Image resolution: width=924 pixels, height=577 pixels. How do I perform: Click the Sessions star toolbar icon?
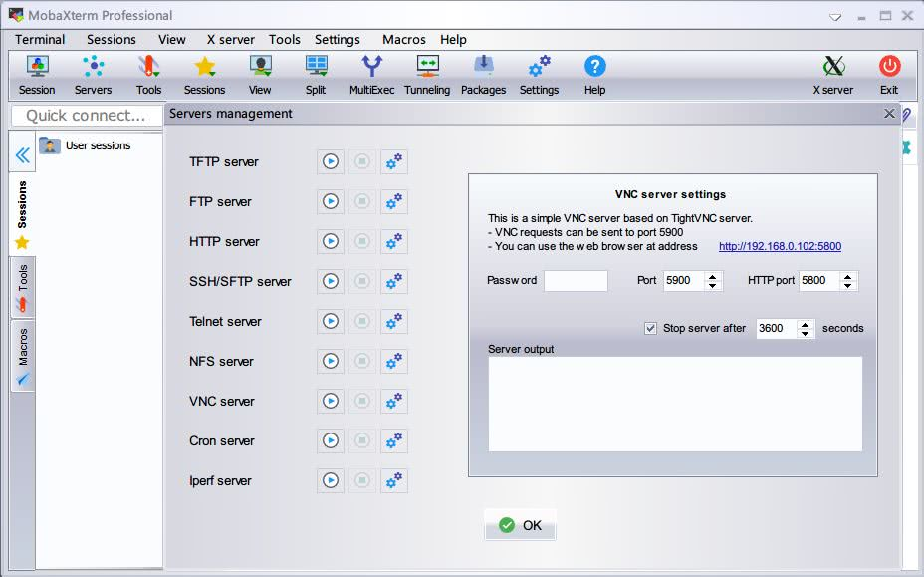coord(204,75)
